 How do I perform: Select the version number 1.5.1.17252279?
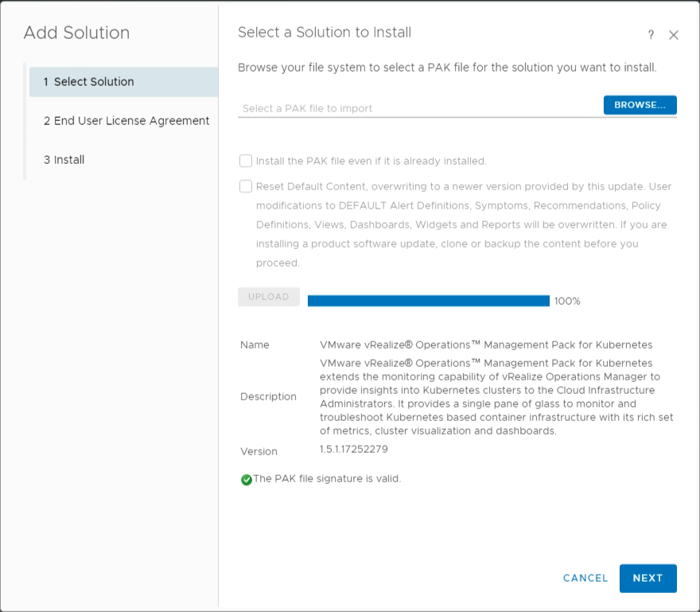(x=353, y=449)
